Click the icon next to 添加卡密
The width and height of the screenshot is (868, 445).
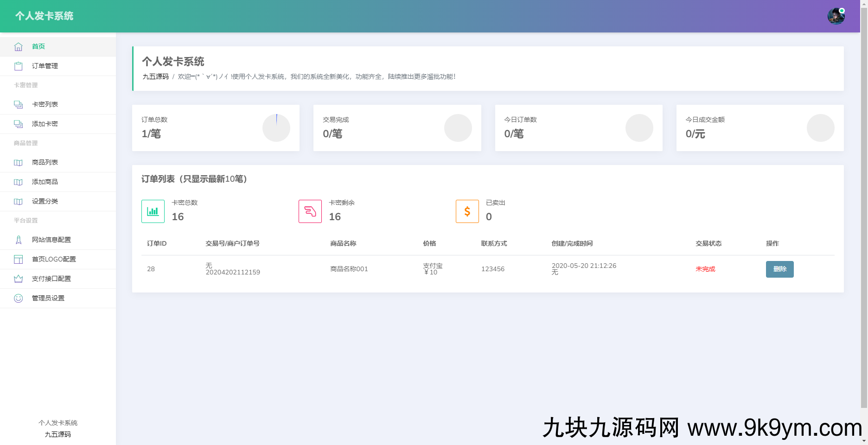(x=19, y=124)
